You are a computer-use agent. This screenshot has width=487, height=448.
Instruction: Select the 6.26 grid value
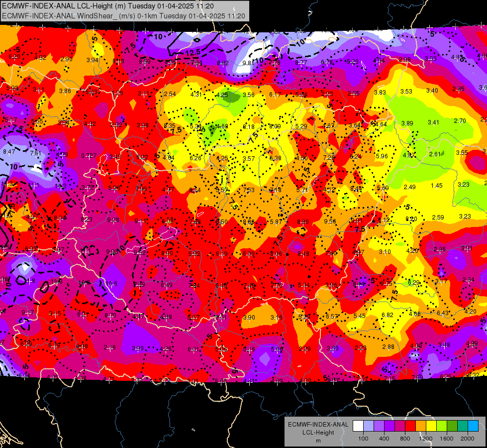click(195, 158)
